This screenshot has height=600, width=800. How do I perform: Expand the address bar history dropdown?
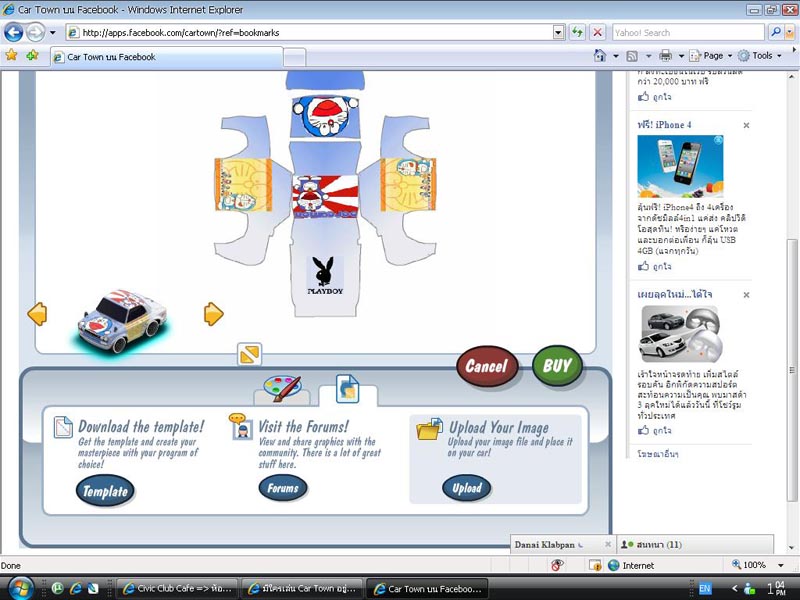[558, 32]
